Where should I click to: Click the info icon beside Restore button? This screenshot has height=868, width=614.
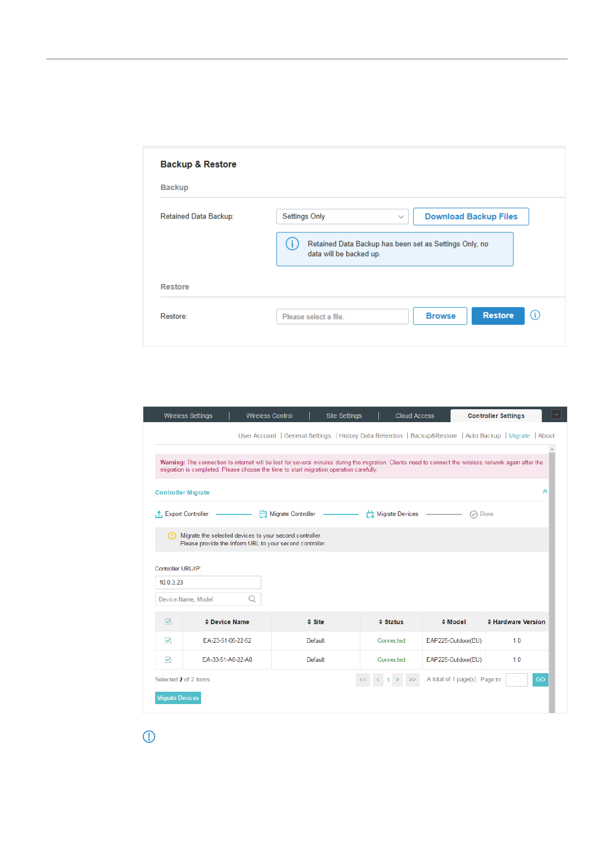pyautogui.click(x=535, y=315)
